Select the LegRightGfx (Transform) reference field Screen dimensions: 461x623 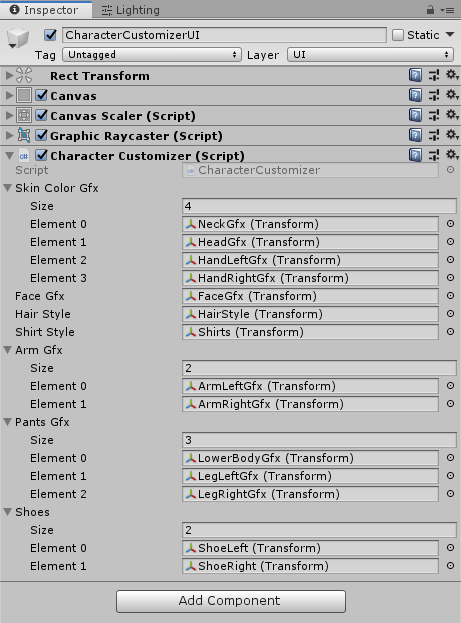(x=310, y=494)
